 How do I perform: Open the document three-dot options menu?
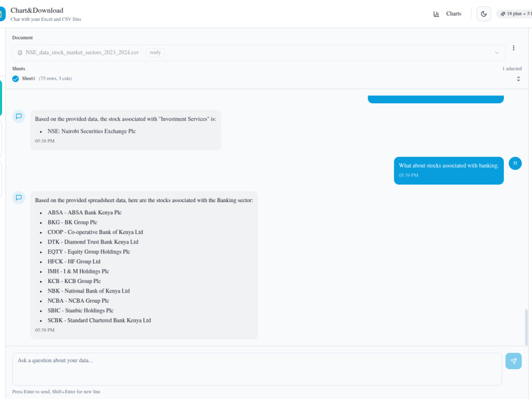(x=513, y=48)
